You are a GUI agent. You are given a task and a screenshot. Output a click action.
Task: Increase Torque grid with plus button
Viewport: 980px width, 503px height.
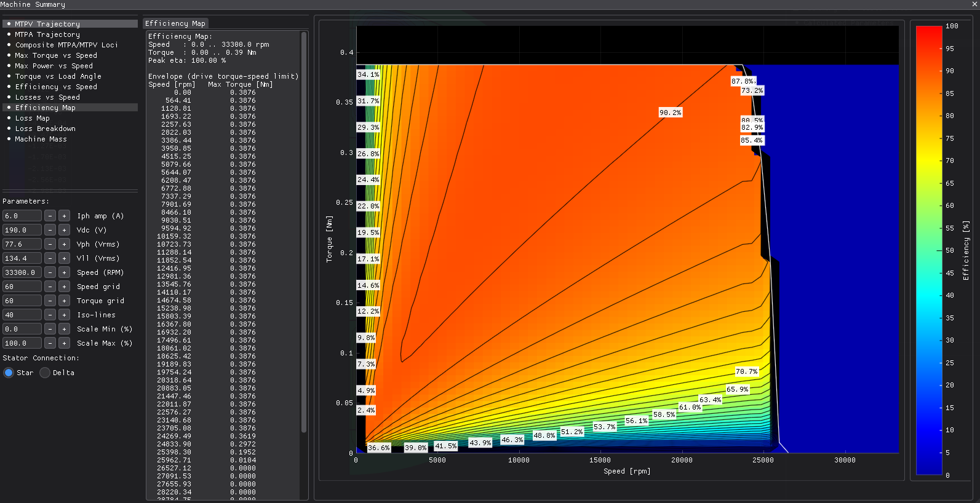[x=64, y=301]
